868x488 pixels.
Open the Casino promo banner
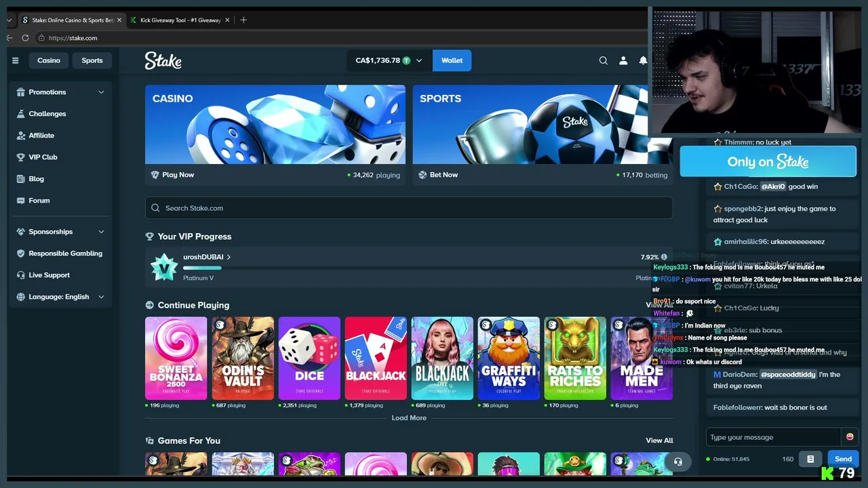[275, 125]
